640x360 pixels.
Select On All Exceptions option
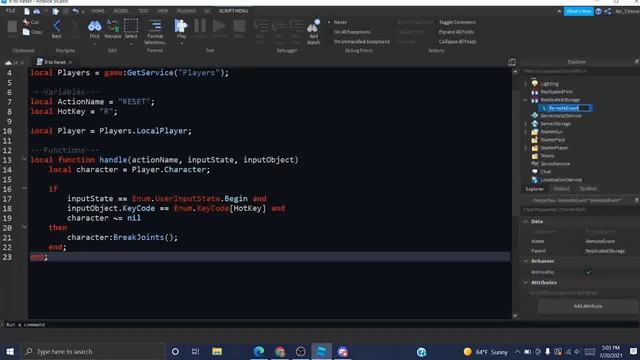coord(352,32)
